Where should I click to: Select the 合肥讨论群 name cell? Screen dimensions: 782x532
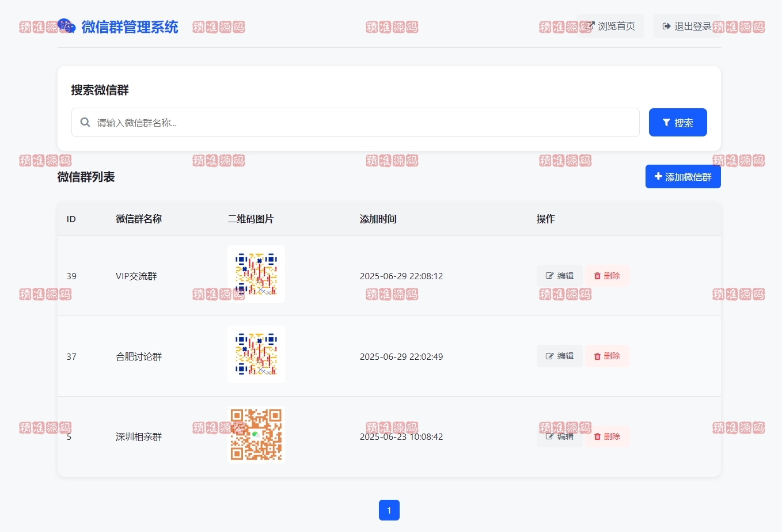click(139, 356)
